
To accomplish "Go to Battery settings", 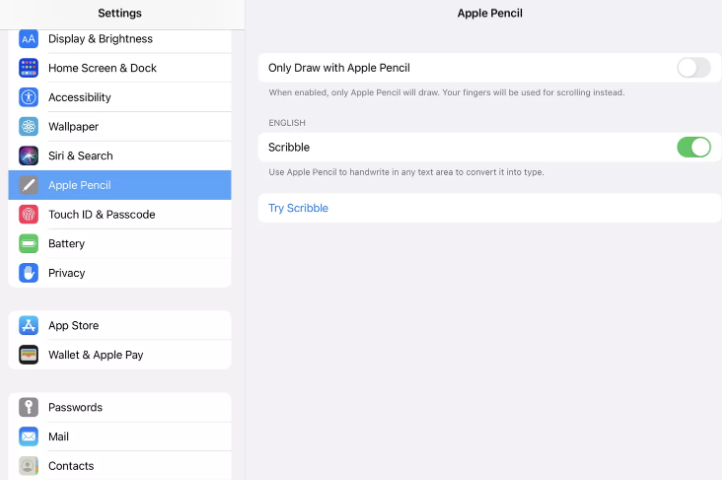I will (120, 244).
